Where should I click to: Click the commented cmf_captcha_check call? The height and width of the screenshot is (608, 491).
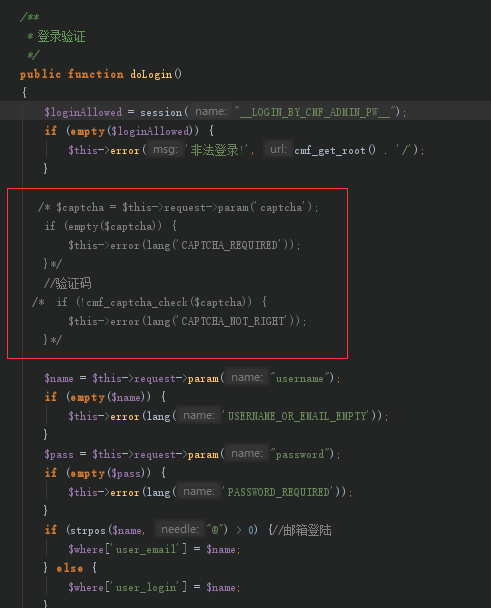164,302
